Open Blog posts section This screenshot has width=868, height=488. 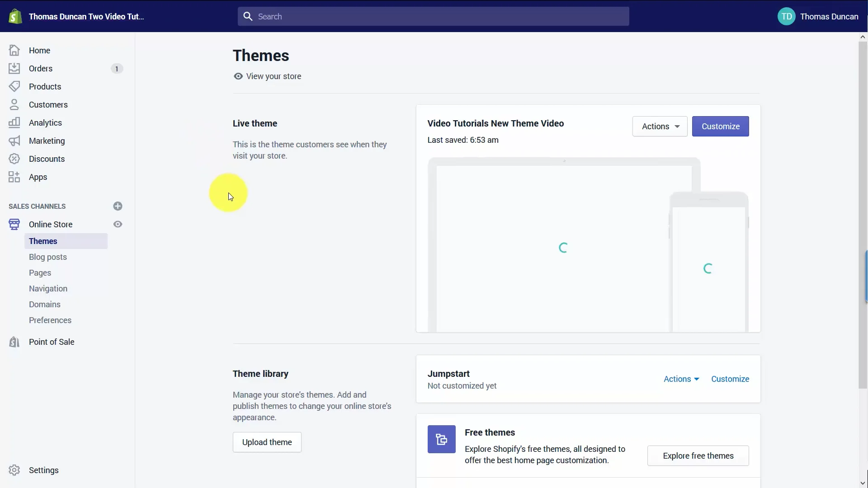pyautogui.click(x=48, y=257)
